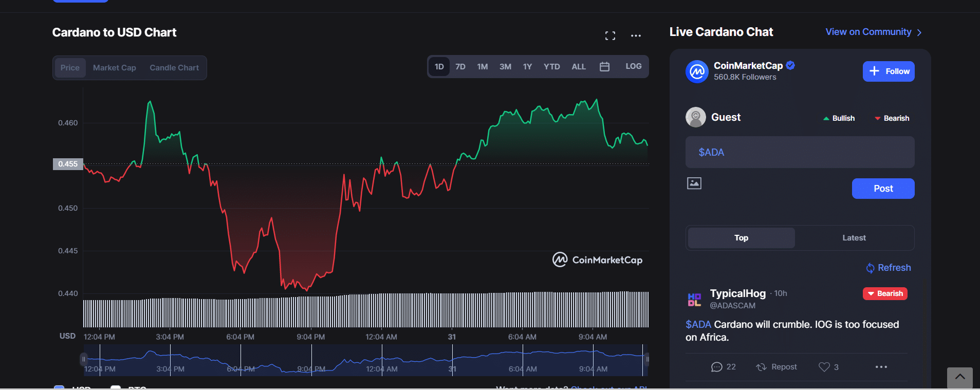Select the 1Y time range
The width and height of the screenshot is (980, 390).
point(527,67)
